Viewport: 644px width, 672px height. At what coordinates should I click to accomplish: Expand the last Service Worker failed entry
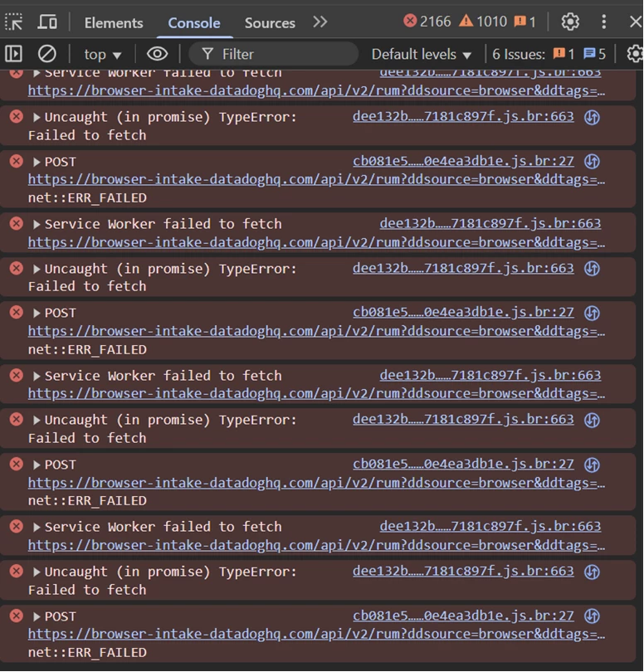(x=37, y=527)
